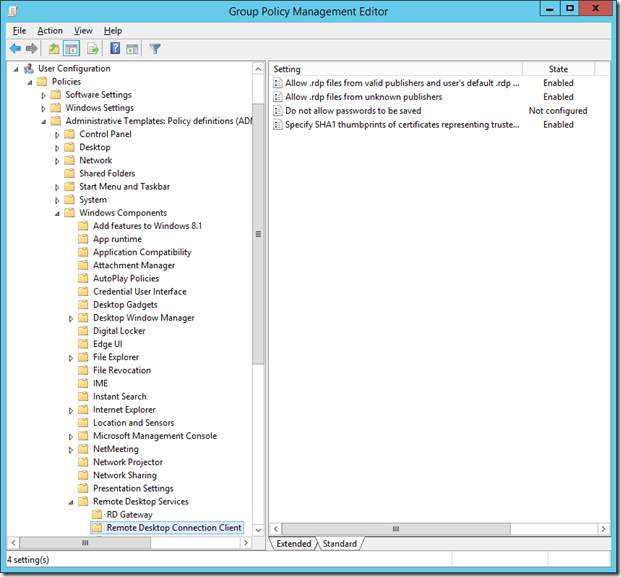Open the Action menu
Image resolution: width=621 pixels, height=577 pixels.
pyautogui.click(x=50, y=31)
